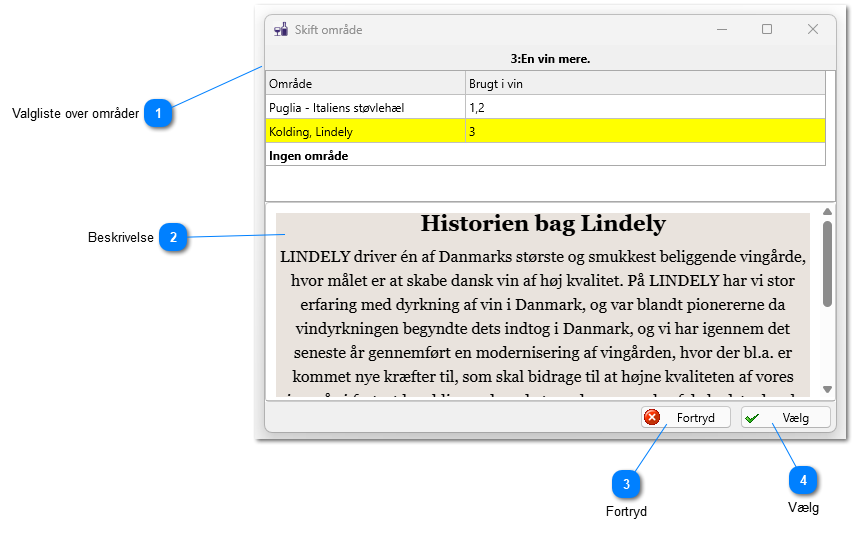Viewport: 855px width, 535px height.
Task: Click the red X icon on Fortryd
Action: 652,417
